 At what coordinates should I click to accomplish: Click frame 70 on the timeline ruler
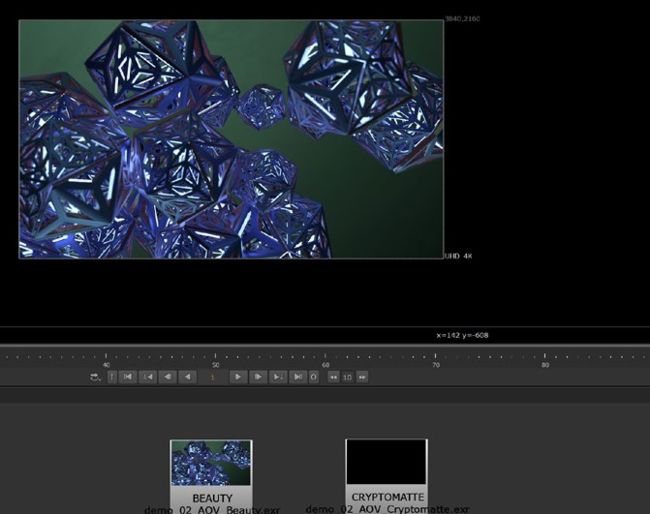click(x=435, y=357)
